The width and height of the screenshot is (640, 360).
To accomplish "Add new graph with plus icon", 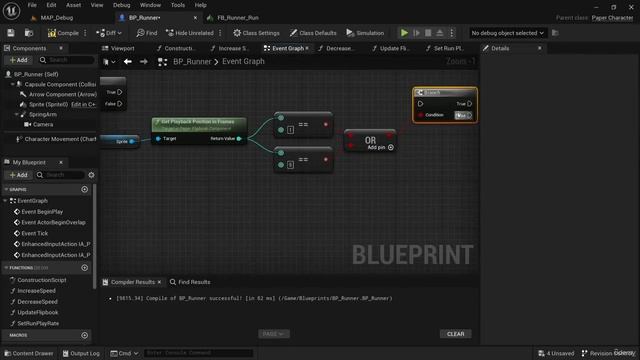I will pyautogui.click(x=84, y=189).
